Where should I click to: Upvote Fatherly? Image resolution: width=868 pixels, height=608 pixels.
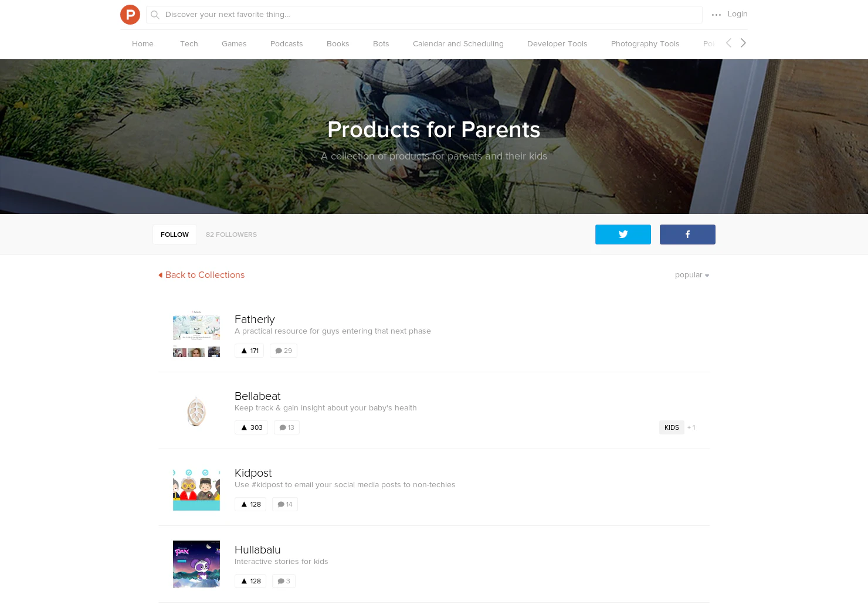pyautogui.click(x=249, y=350)
